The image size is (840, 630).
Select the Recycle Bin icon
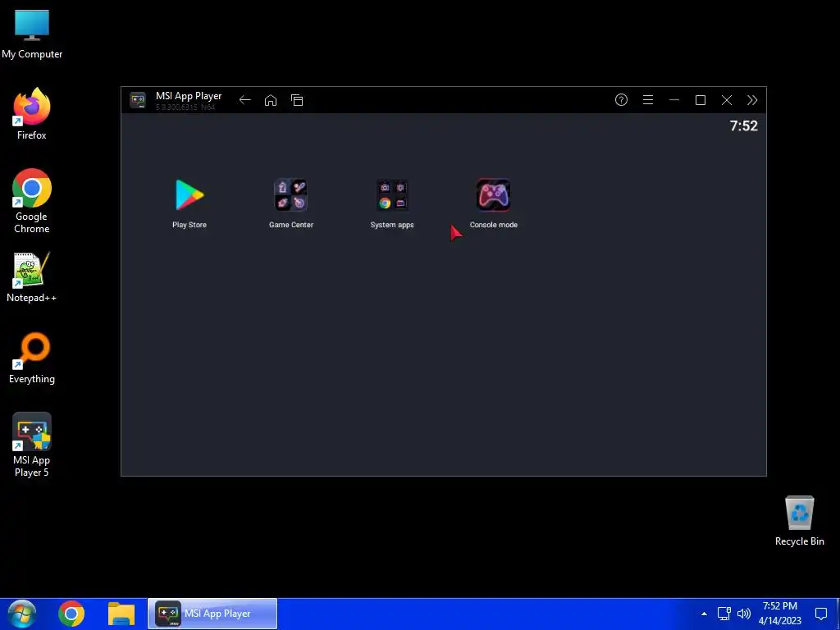click(799, 521)
